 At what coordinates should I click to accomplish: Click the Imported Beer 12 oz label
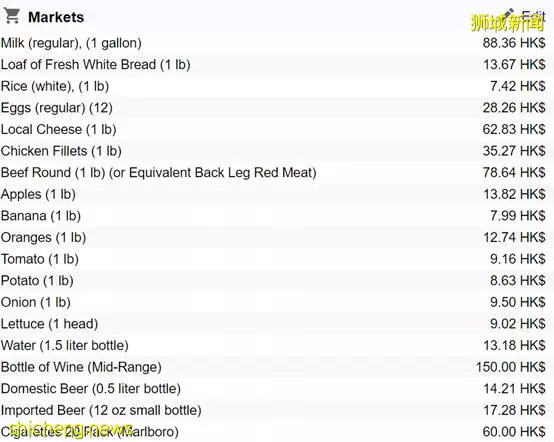point(101,410)
